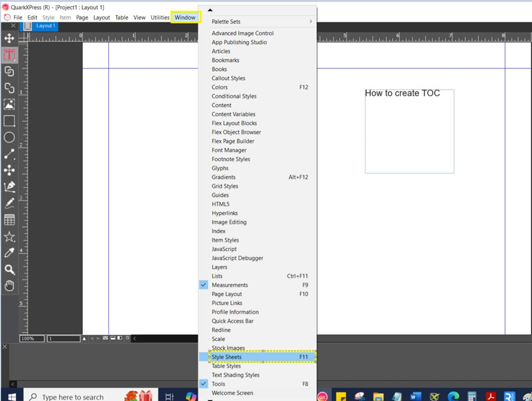Select the Picture Content tool
Screen dimensions: 532x401
[x=9, y=104]
